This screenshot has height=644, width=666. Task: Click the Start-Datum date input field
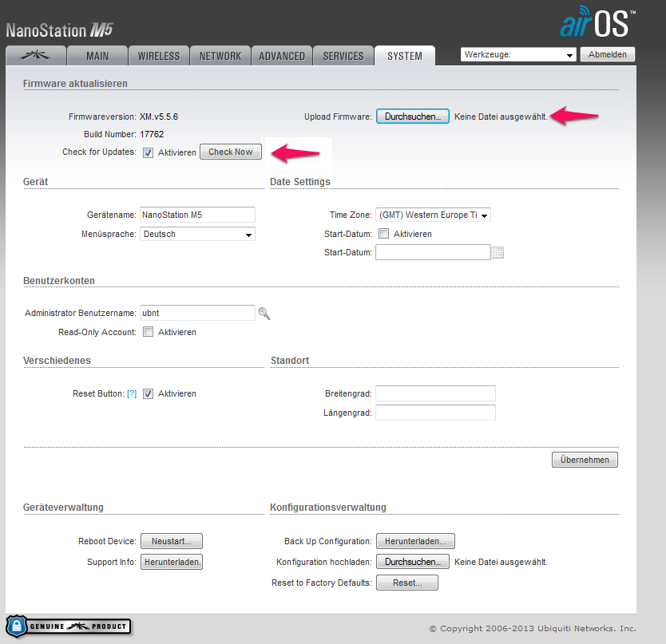click(434, 252)
